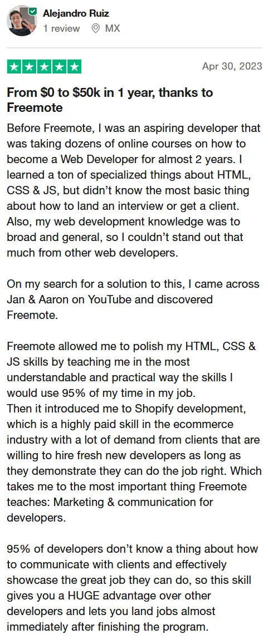Click the green verified checkmark badge
Viewport: 268px width, 644px height.
33,10
